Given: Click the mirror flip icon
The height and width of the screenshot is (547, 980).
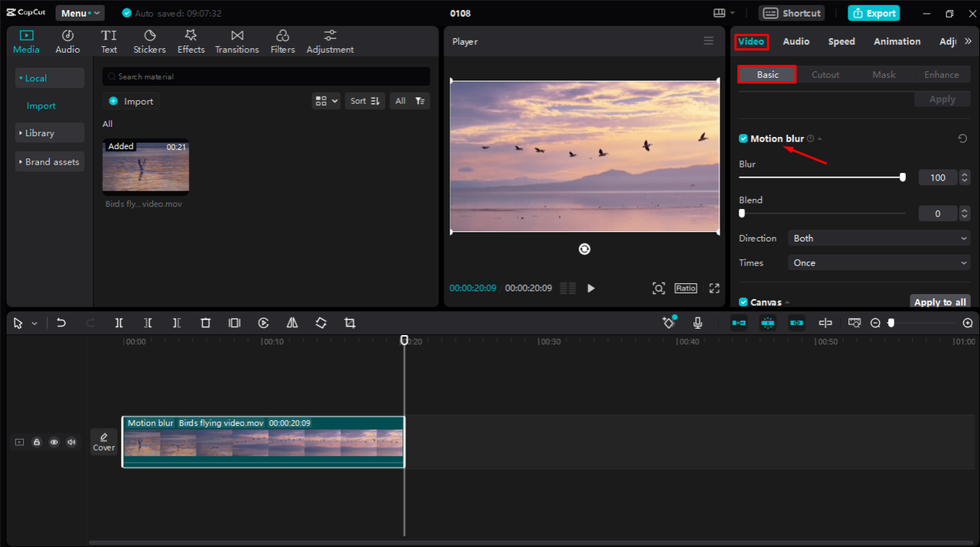Looking at the screenshot, I should (x=292, y=324).
